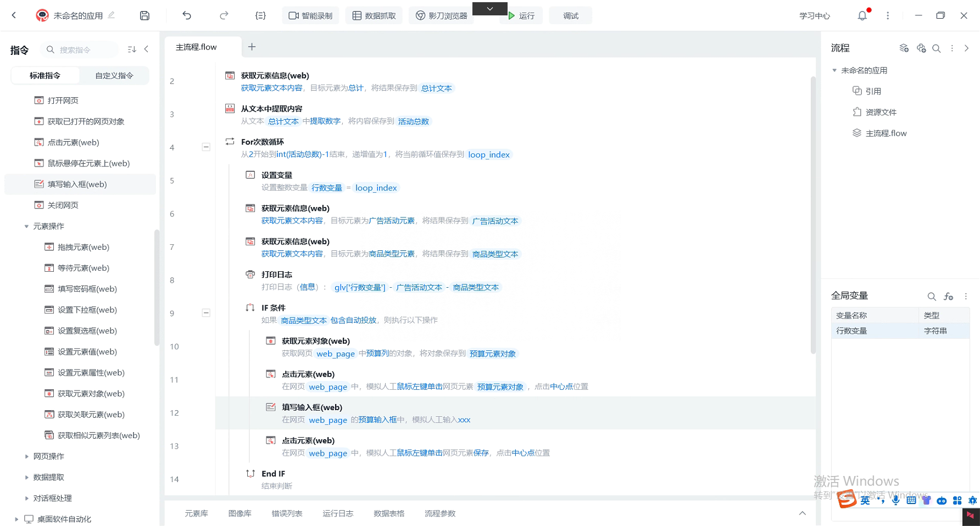The height and width of the screenshot is (526, 980).
Task: Click the 搜索指令 search field
Action: [x=80, y=49]
